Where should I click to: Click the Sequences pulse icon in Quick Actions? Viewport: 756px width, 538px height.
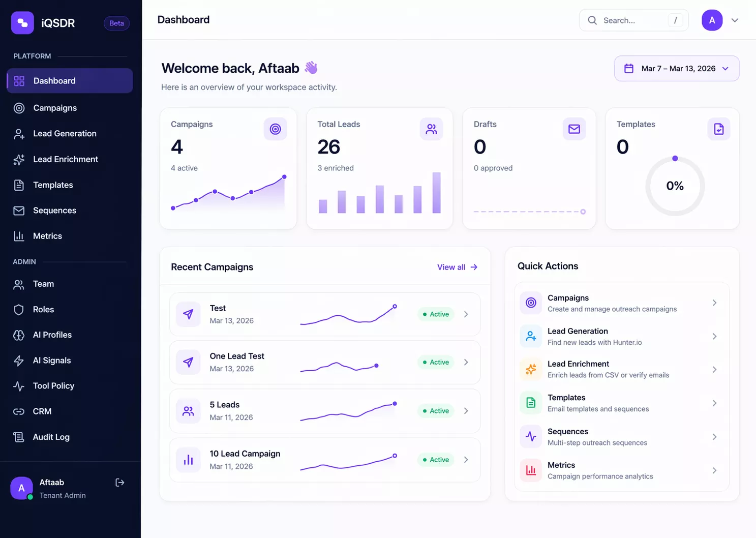[x=531, y=437]
